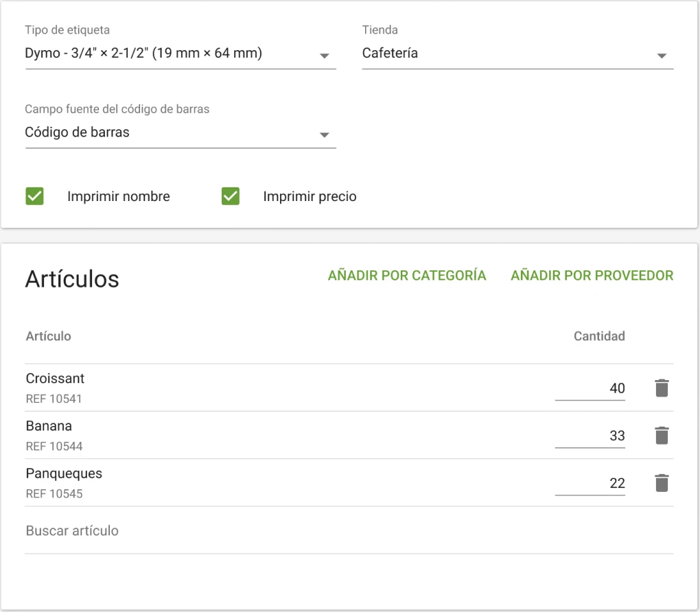Click the Cantidad column header
Viewport: 700px width, 612px height.
(x=598, y=336)
